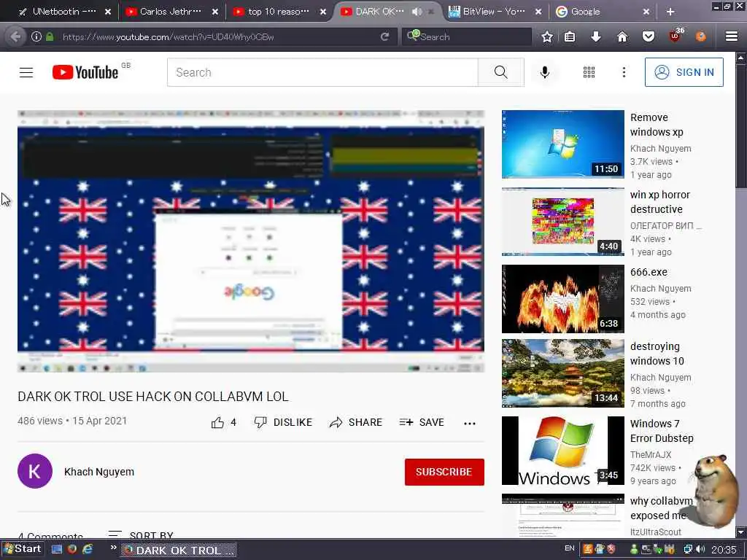
Task: Click the orange Firefox account icon
Action: point(701,36)
